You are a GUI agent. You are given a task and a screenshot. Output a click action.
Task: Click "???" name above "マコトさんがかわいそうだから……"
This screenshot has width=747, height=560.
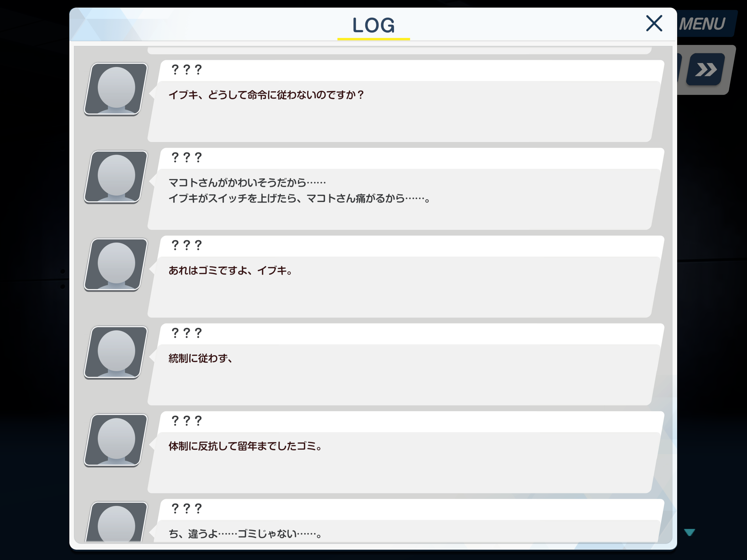186,157
